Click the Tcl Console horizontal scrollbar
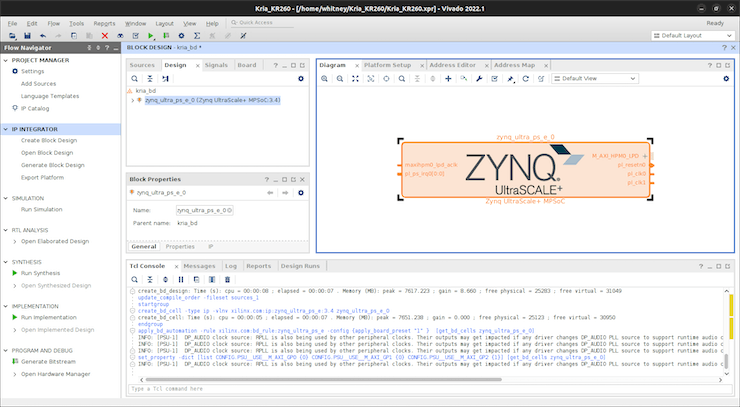Screen dimensions: 740x407 coord(323,380)
